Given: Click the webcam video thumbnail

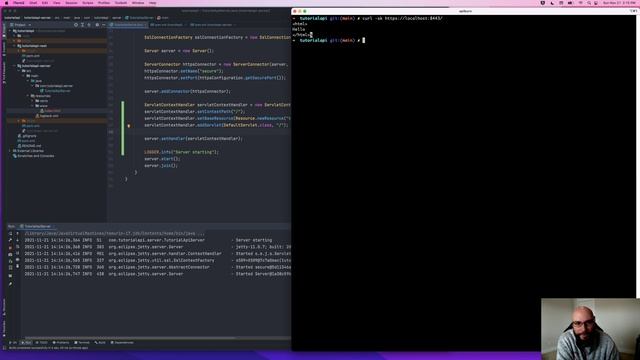Looking at the screenshot, I should (x=590, y=329).
